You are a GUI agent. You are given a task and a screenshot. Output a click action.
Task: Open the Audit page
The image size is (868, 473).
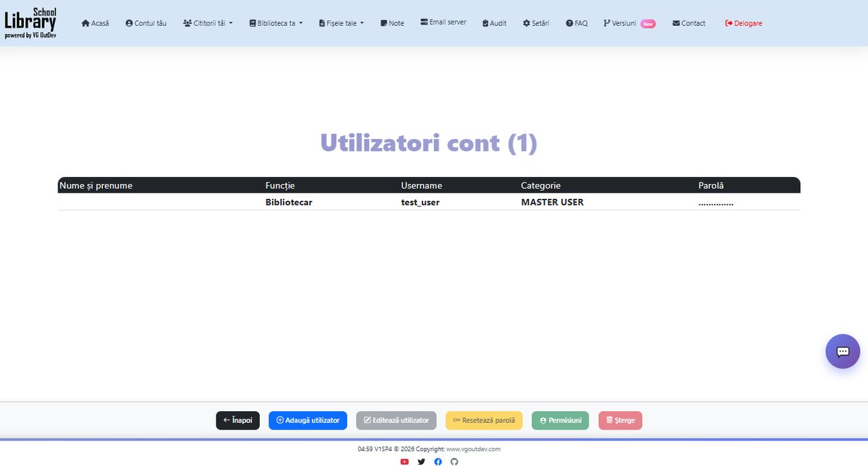[x=494, y=23]
